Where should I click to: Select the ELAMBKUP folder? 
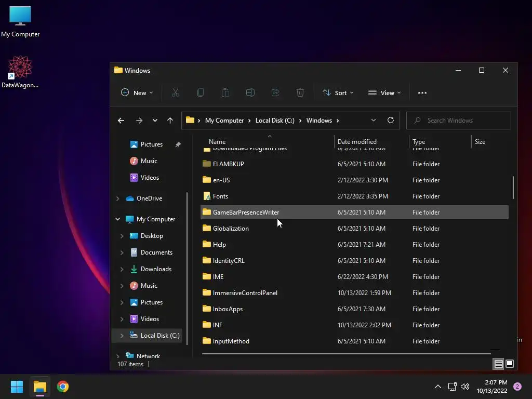354,164
